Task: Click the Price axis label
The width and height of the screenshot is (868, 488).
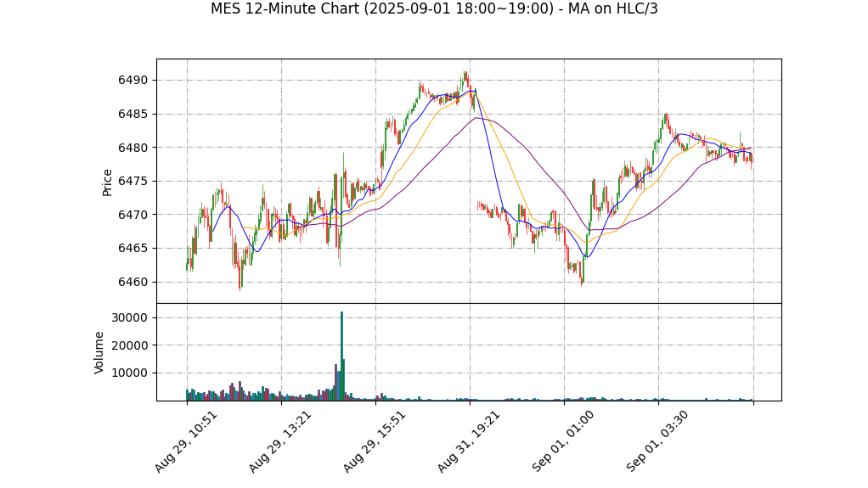Action: 107,182
